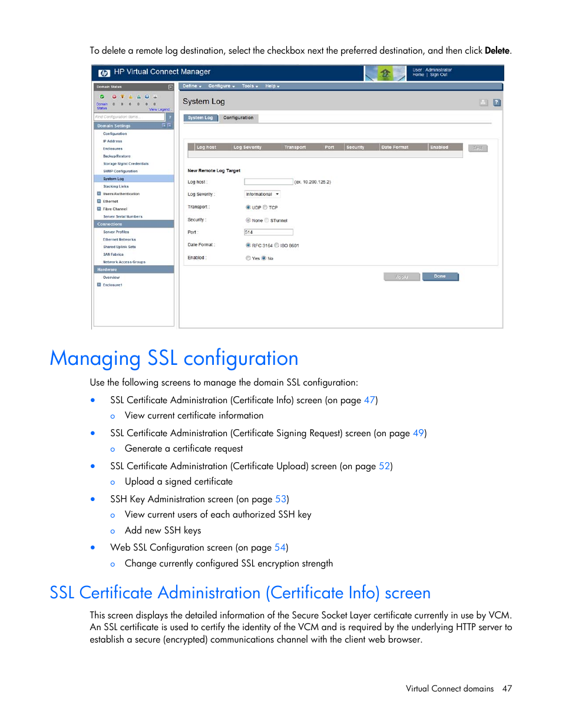Click the Find Configuration Items search box
The width and height of the screenshot is (562, 728).
pos(130,117)
